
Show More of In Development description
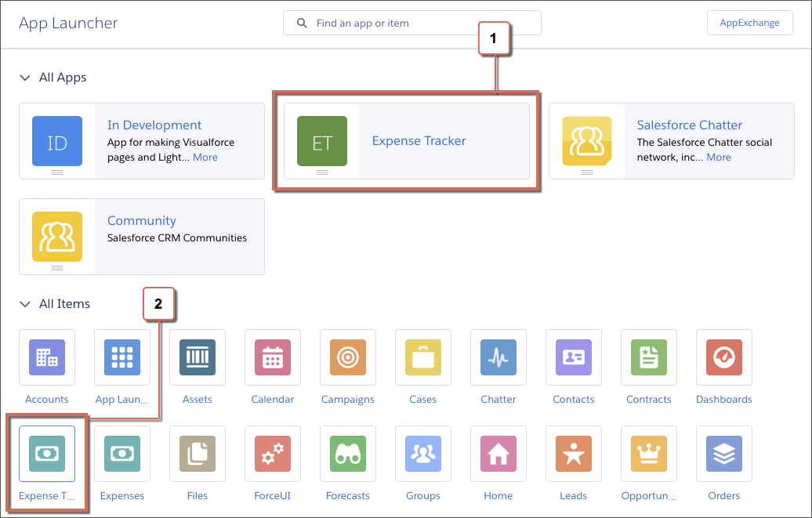click(x=205, y=157)
